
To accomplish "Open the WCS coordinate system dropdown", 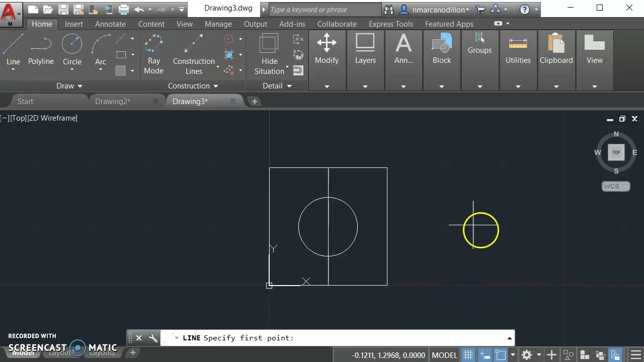I will 616,186.
